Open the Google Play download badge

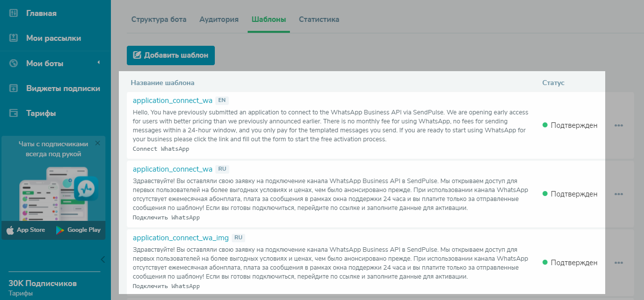click(x=78, y=230)
